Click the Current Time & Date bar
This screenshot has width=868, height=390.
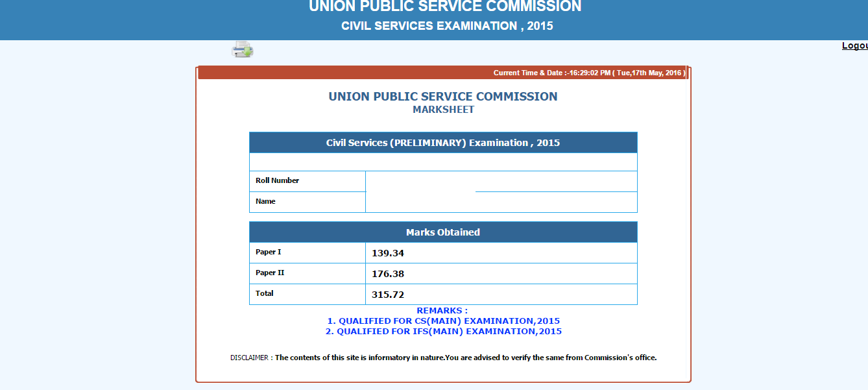pos(588,73)
